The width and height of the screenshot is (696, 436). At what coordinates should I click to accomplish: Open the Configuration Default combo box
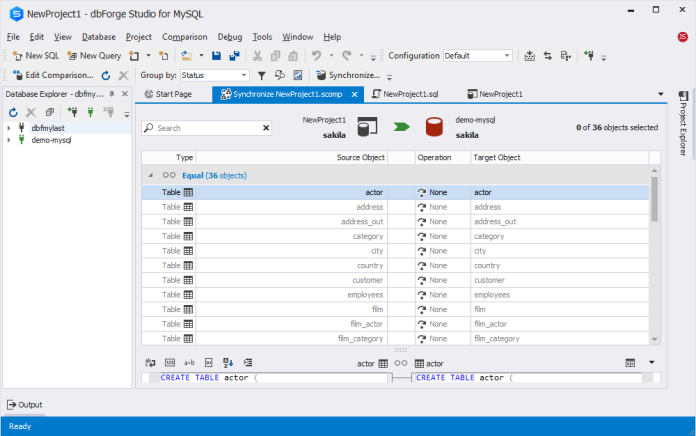(x=478, y=56)
